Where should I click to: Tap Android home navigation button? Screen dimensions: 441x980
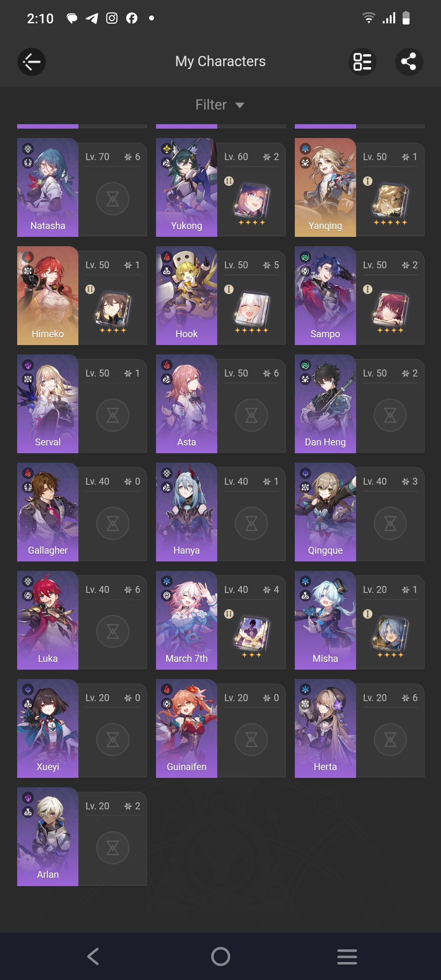(220, 956)
